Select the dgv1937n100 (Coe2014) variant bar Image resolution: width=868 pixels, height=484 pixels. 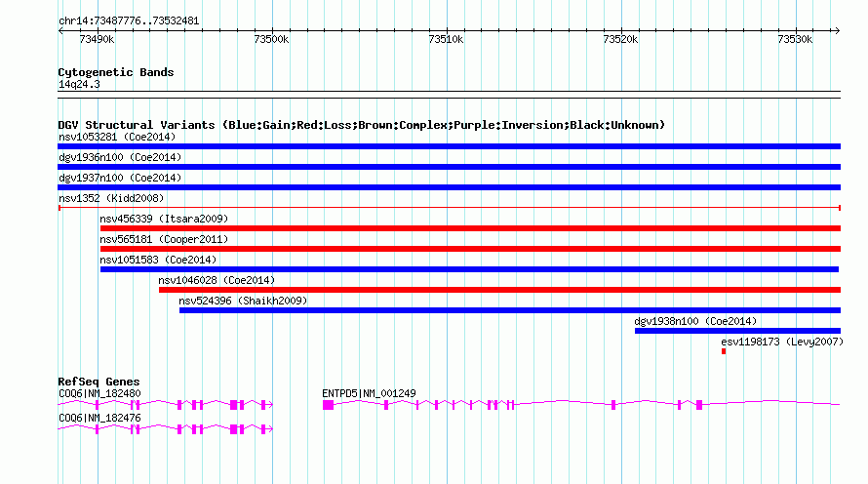coord(449,187)
